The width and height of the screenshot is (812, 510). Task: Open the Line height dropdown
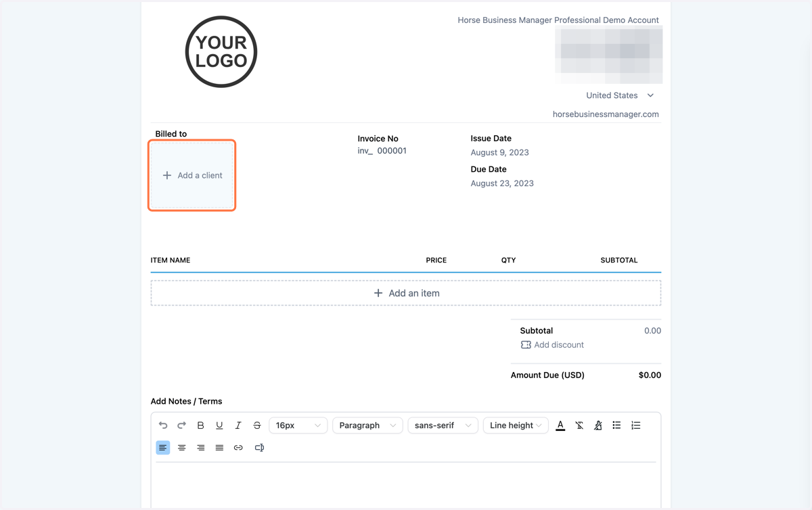[x=516, y=425]
